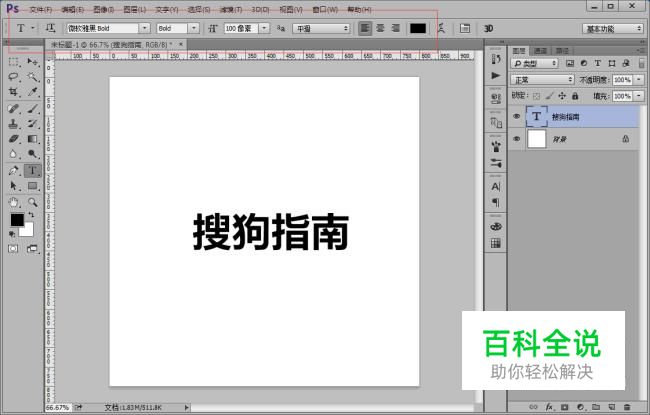Screen dimensions: 650x415
Task: Open the layer filter 类型 dropdown
Action: [534, 63]
